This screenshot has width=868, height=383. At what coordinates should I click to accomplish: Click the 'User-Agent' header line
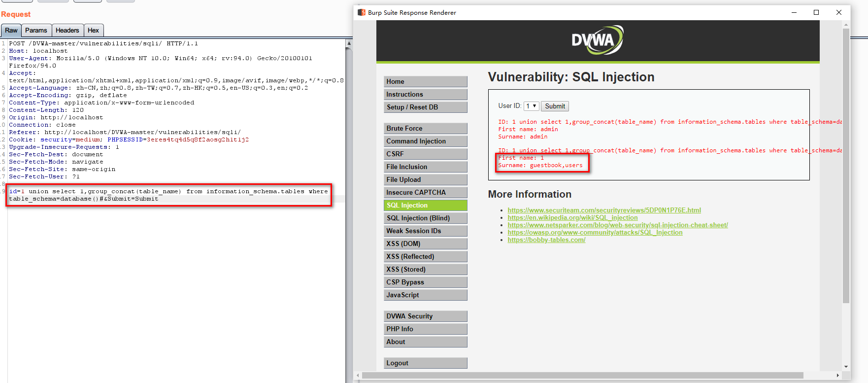161,62
